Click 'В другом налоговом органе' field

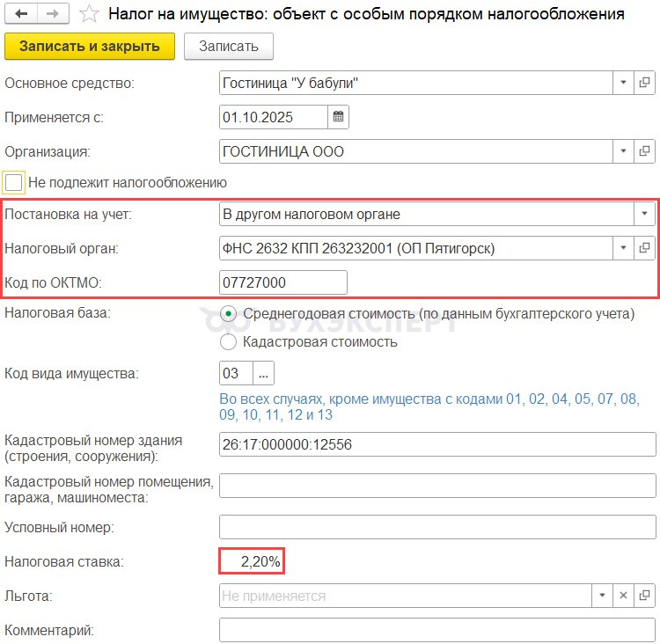tap(427, 214)
